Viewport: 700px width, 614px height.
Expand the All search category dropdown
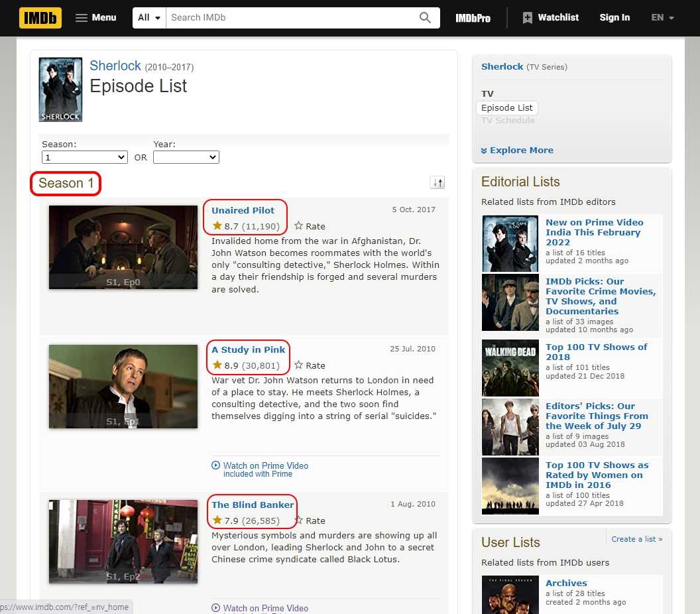point(149,18)
